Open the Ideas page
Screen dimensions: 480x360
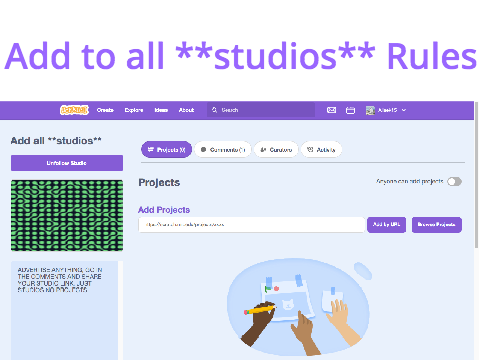click(x=161, y=110)
